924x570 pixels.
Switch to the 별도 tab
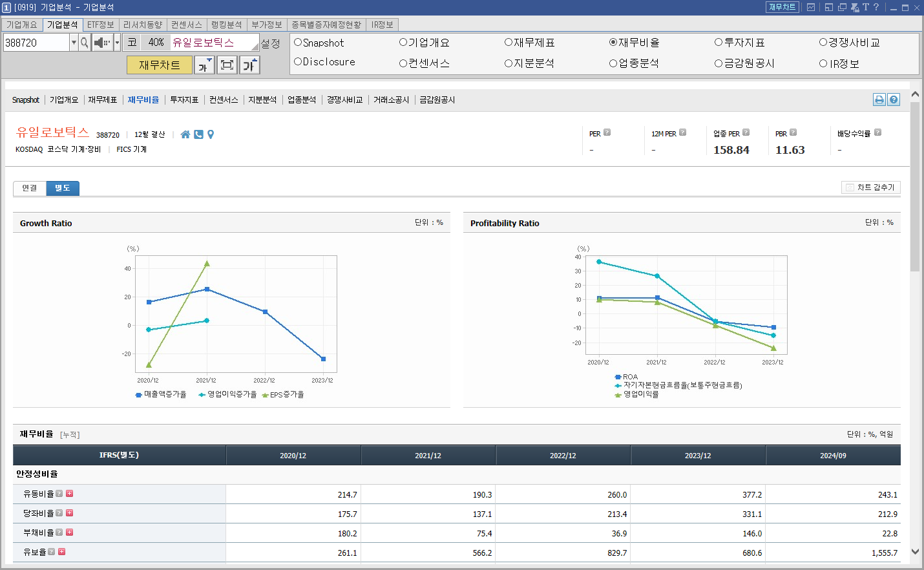63,188
